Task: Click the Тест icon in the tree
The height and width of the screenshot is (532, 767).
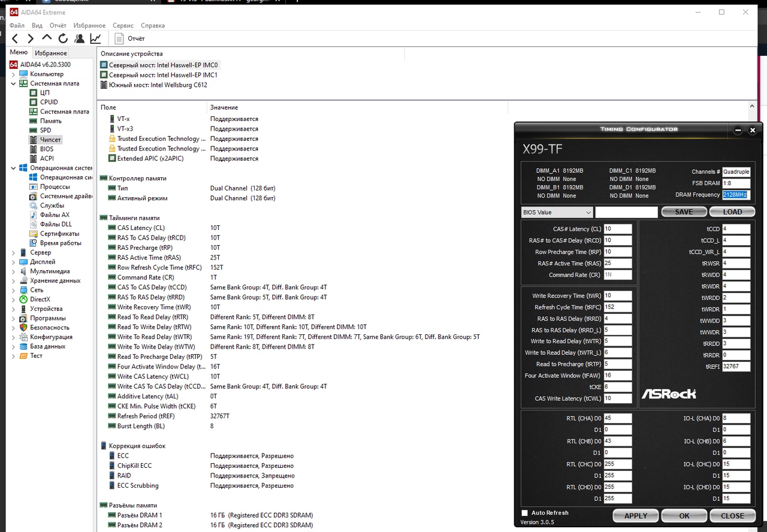Action: (x=24, y=355)
